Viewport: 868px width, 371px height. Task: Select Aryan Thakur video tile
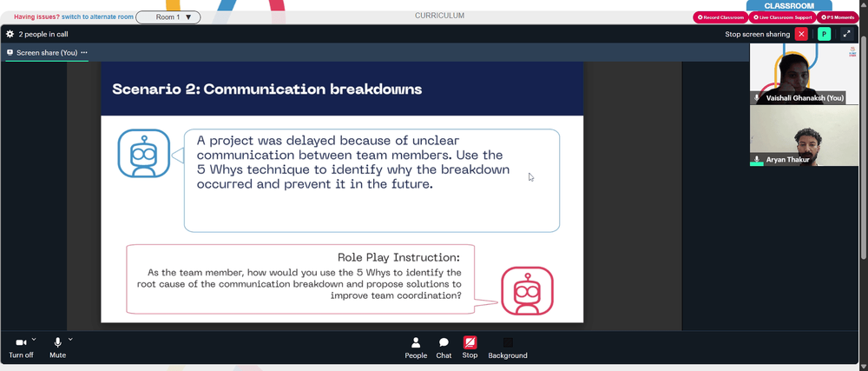(x=804, y=136)
